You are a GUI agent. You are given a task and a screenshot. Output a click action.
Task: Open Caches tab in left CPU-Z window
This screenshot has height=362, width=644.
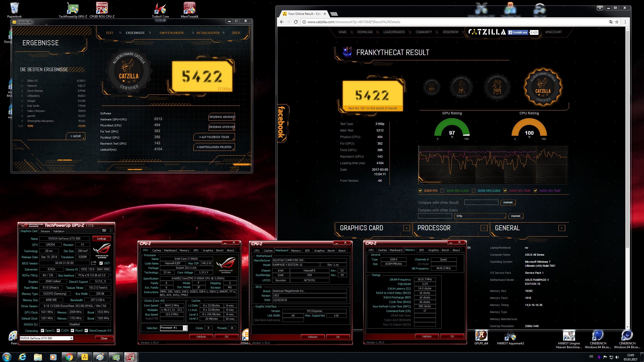pos(156,250)
